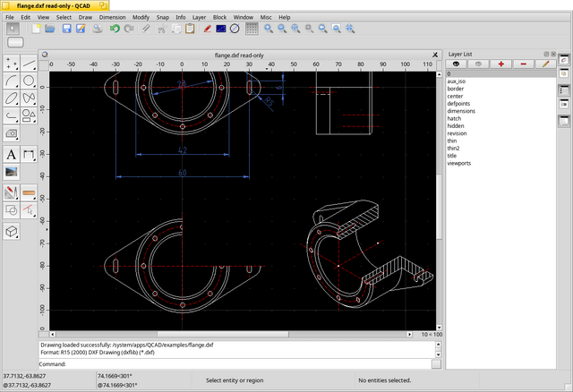Screen dimensions: 573x392
Task: Select the Circle drawing tool
Action: (x=29, y=81)
